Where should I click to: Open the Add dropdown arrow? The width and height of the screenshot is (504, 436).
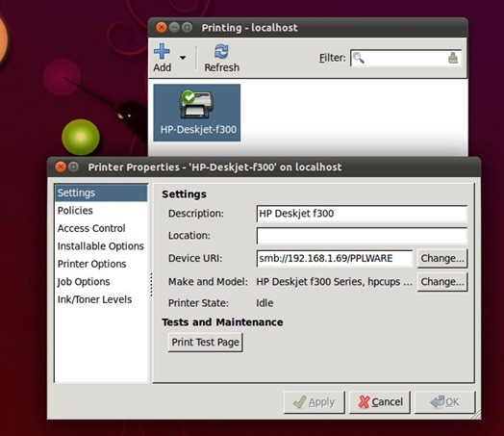pos(183,58)
